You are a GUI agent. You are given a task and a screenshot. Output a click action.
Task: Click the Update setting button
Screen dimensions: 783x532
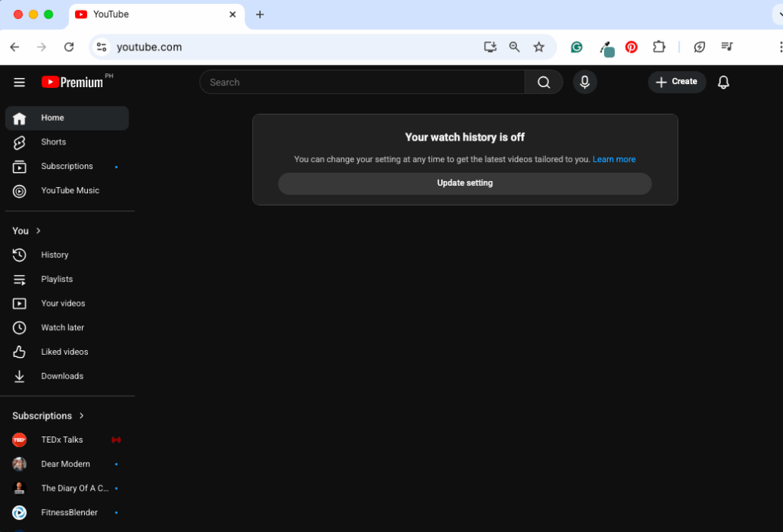(x=464, y=183)
